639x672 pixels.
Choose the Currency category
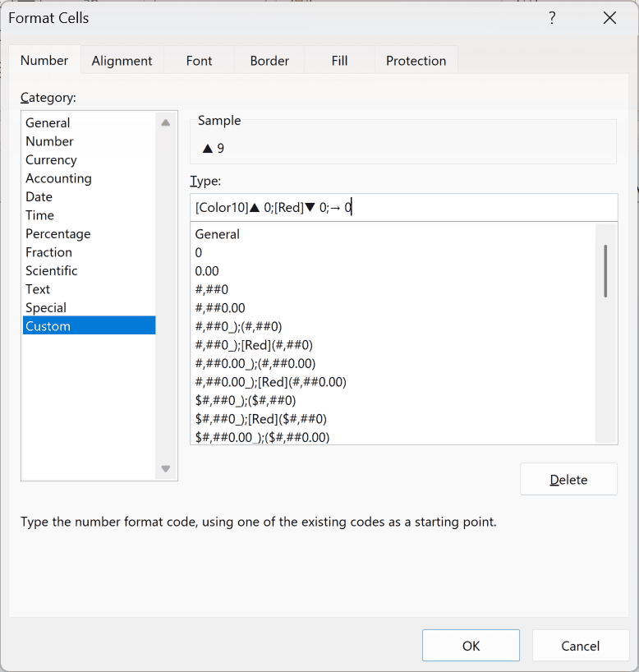tap(90, 159)
